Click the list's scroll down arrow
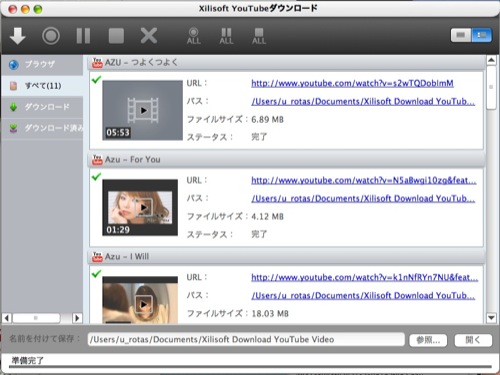The width and height of the screenshot is (500, 375). [x=491, y=318]
